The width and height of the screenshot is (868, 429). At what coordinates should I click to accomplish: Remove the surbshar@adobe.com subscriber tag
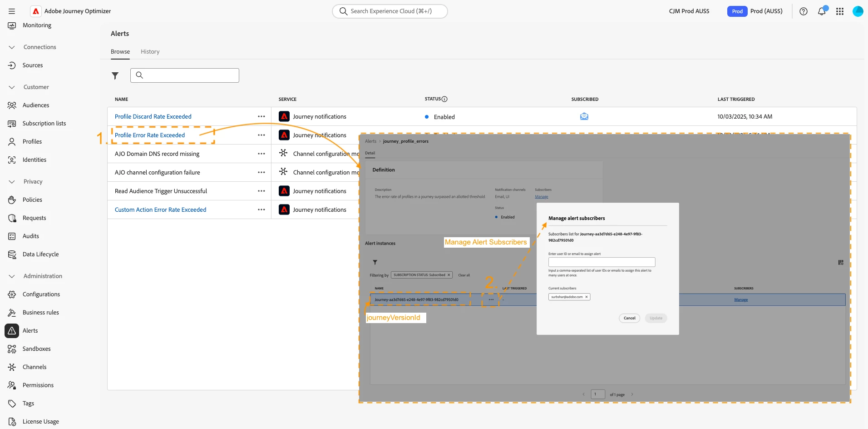(x=587, y=297)
